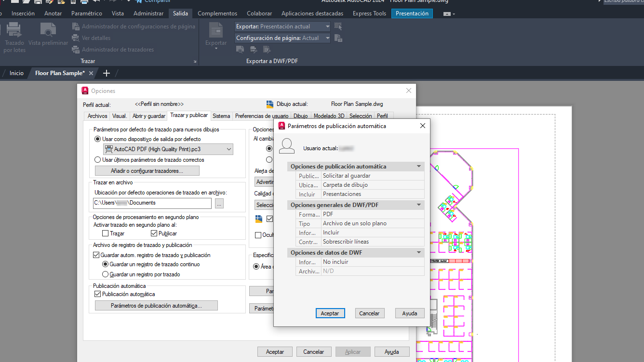Click the AutoCAD logo in Opciones title bar
Viewport: 644px width, 362px height.
coord(85,90)
